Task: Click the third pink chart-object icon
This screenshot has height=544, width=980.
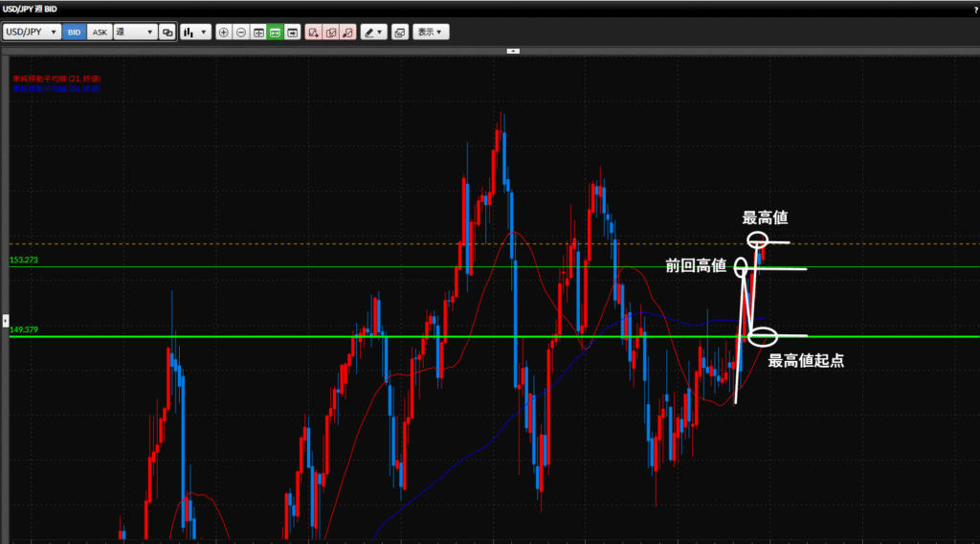Action: point(347,32)
